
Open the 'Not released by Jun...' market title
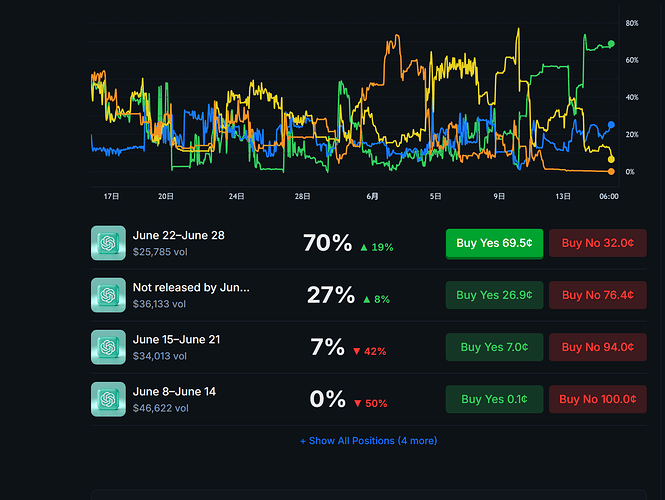click(x=191, y=288)
